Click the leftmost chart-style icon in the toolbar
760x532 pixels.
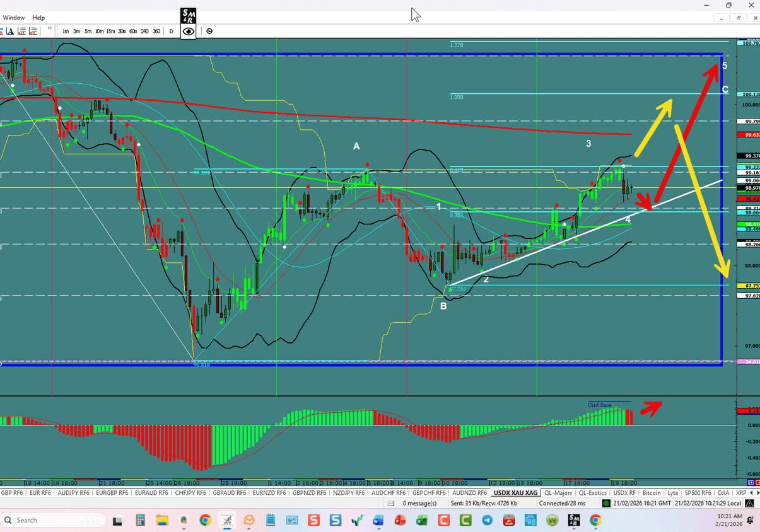[3, 30]
